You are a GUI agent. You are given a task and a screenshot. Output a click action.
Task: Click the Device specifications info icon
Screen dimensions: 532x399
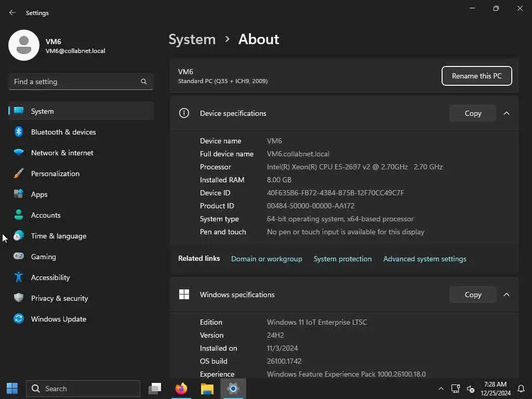coord(184,113)
